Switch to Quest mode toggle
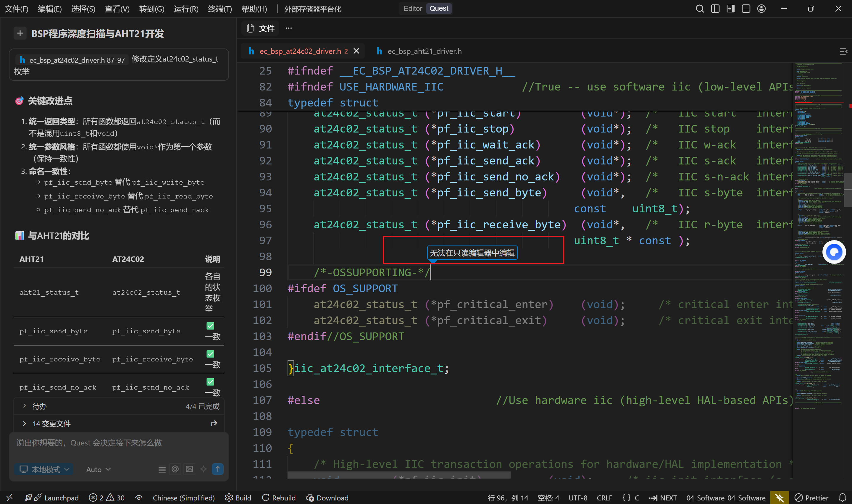 pyautogui.click(x=438, y=9)
